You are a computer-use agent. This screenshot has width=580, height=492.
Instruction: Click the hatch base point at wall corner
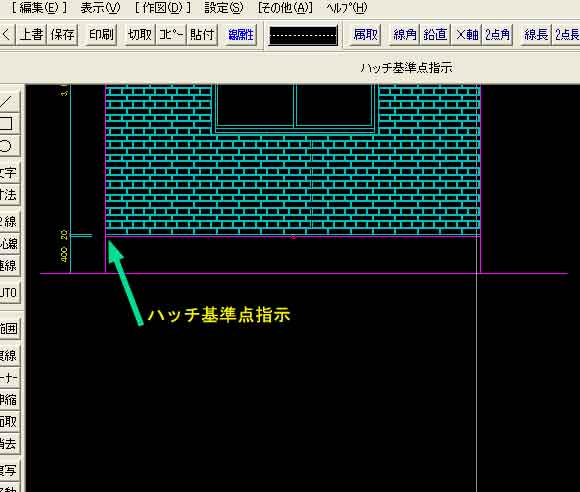pyautogui.click(x=106, y=236)
